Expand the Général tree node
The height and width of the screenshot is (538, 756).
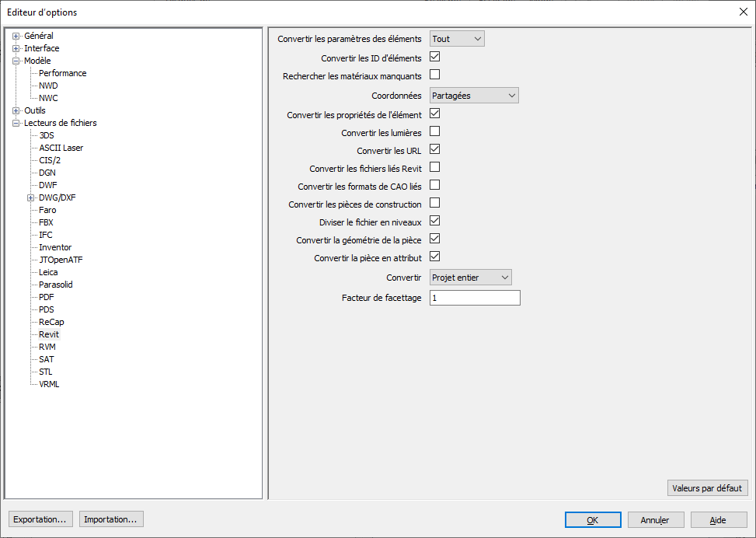16,36
